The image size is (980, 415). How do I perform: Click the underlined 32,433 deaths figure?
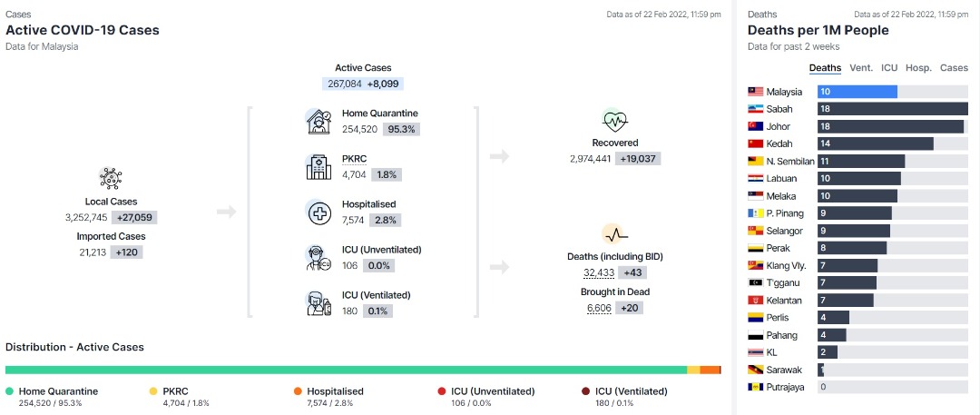(599, 273)
